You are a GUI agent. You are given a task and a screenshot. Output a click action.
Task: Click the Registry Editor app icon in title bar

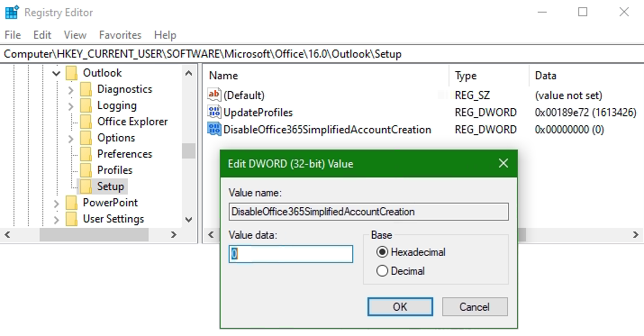point(12,13)
